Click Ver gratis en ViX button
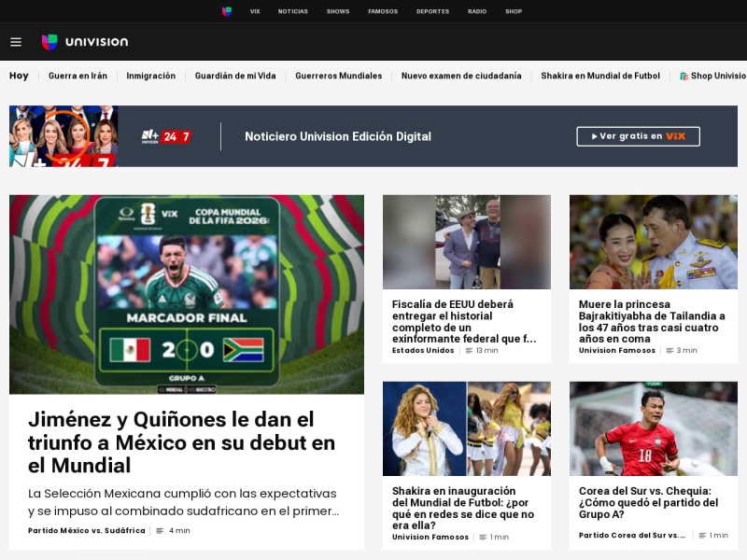Viewport: 747px width, 560px height. coord(638,136)
